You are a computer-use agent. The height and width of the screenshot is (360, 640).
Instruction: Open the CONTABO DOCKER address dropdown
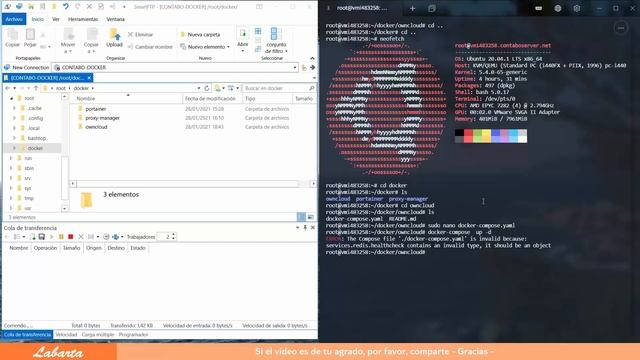point(295,67)
